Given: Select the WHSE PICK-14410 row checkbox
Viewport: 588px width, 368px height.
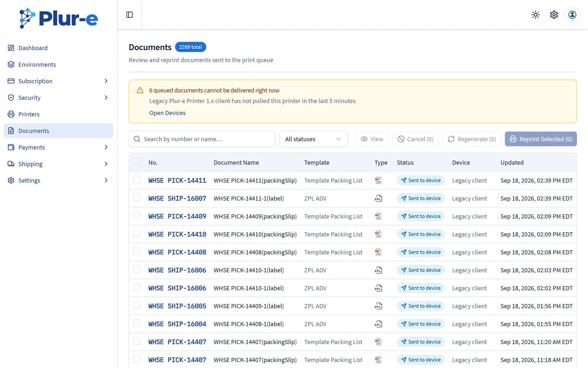Looking at the screenshot, I should click(136, 234).
